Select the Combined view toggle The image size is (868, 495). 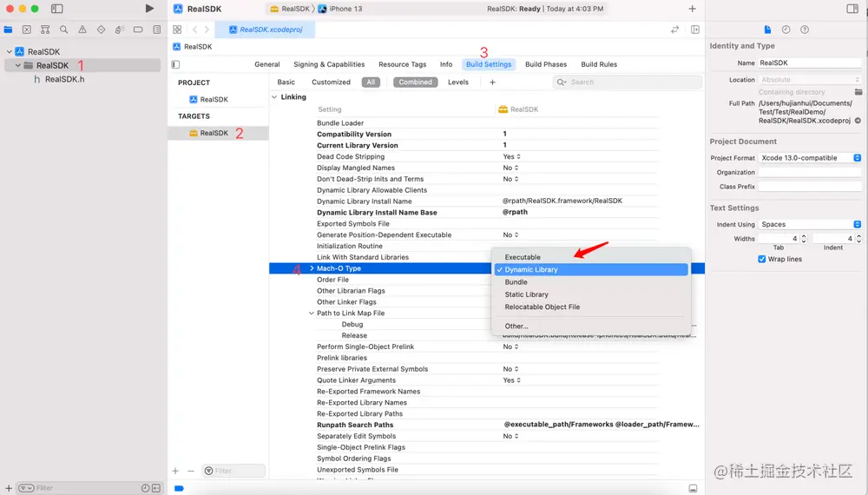[416, 82]
